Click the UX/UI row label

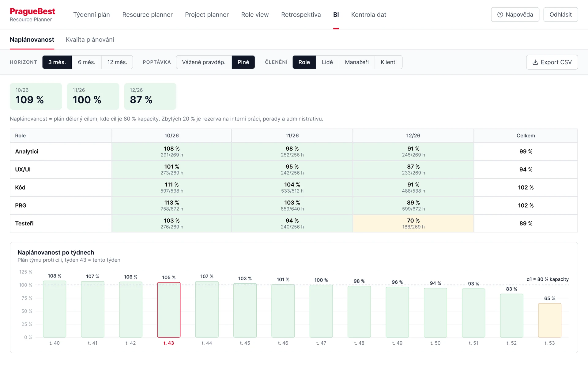pyautogui.click(x=23, y=170)
